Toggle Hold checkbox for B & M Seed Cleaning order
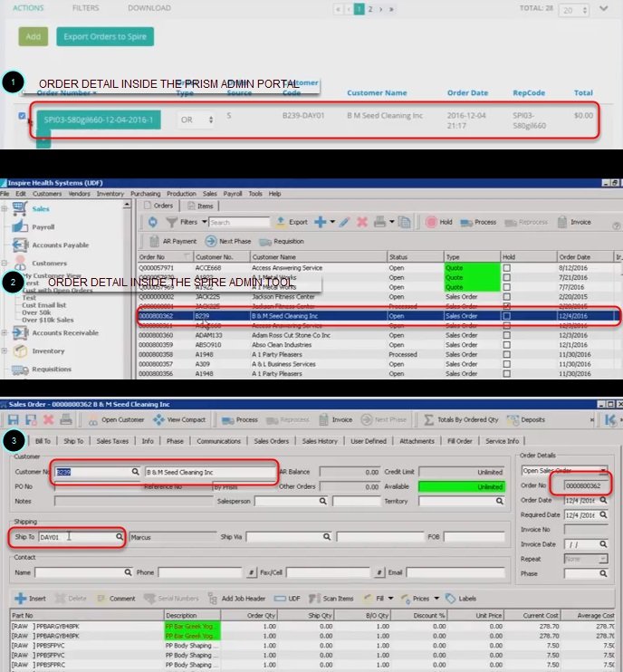The height and width of the screenshot is (672, 623). tap(506, 316)
